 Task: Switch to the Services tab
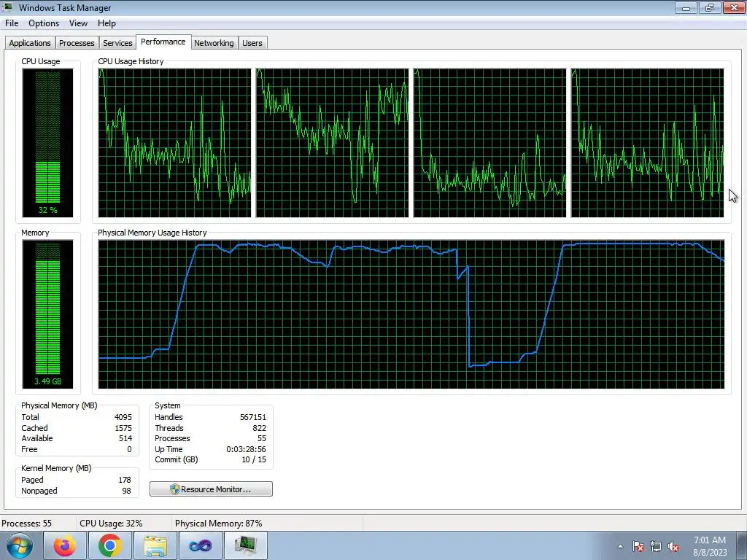tap(117, 43)
